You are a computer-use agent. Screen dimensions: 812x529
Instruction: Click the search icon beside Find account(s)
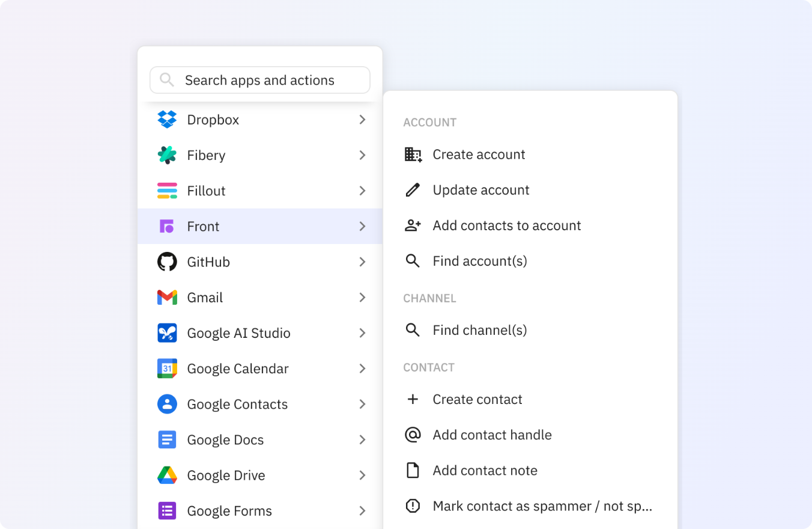(x=413, y=261)
